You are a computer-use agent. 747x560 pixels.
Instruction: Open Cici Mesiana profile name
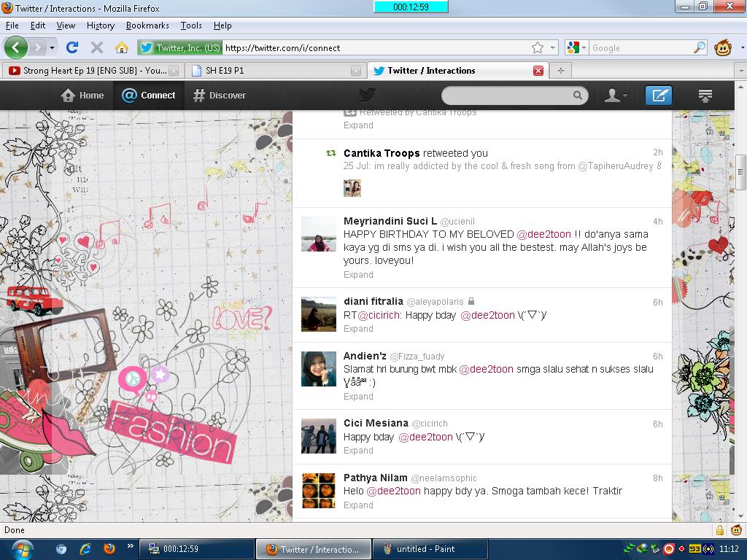tap(376, 424)
